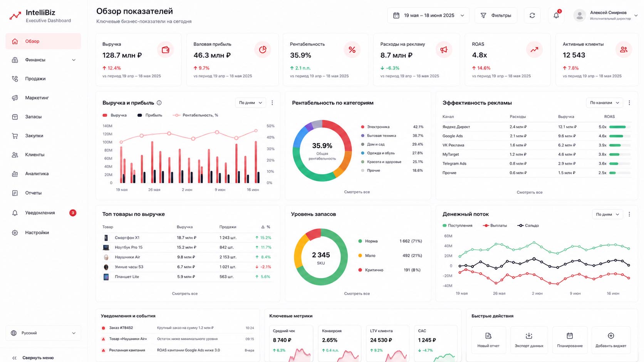Expand the Финансы sidebar submenu
Viewport: 644px width, 362px height.
click(74, 60)
